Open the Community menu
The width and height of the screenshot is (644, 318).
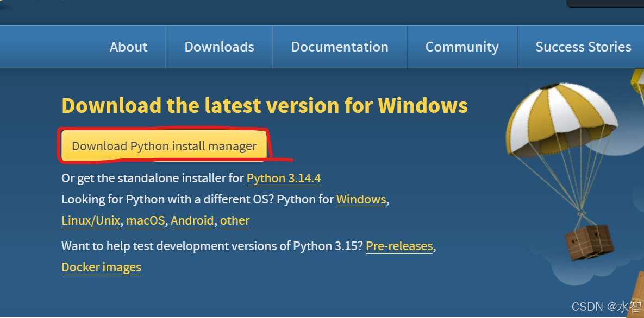pyautogui.click(x=461, y=47)
